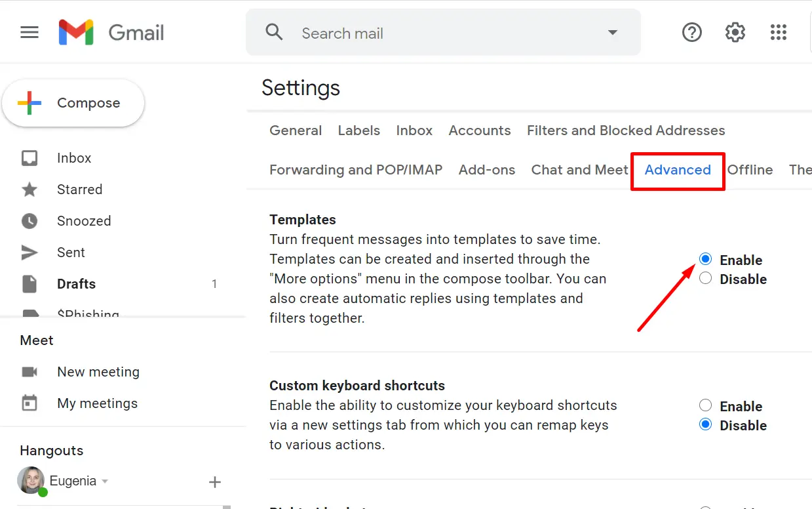
Task: Expand the Eugenia status dropdown
Action: point(105,481)
